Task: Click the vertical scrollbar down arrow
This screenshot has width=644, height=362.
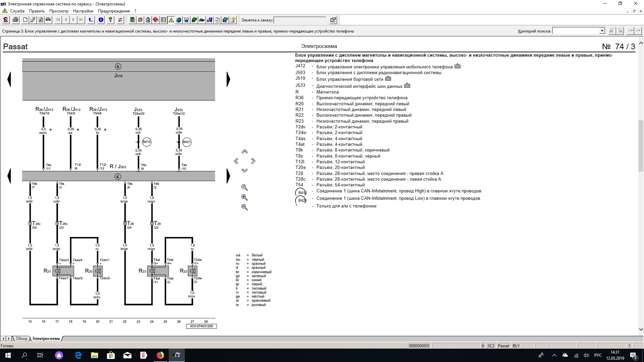Action: (x=641, y=329)
